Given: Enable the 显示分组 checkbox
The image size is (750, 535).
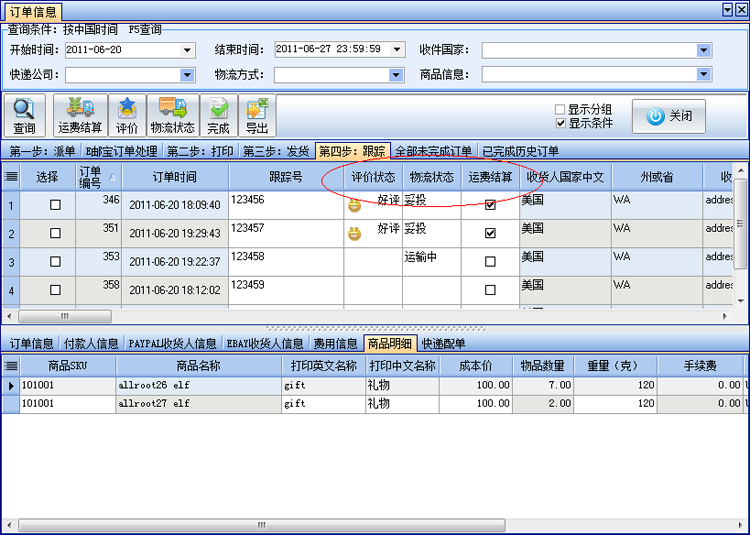Looking at the screenshot, I should tap(560, 109).
